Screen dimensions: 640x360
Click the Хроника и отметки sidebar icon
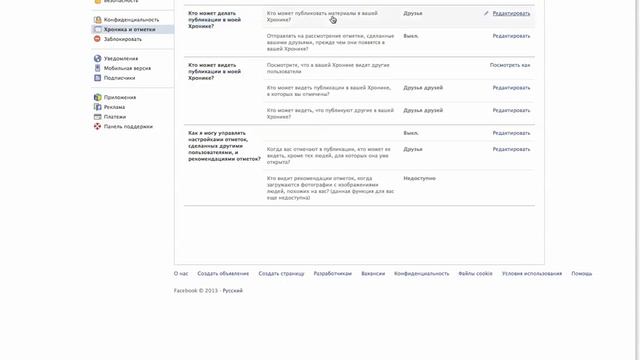[x=98, y=29]
